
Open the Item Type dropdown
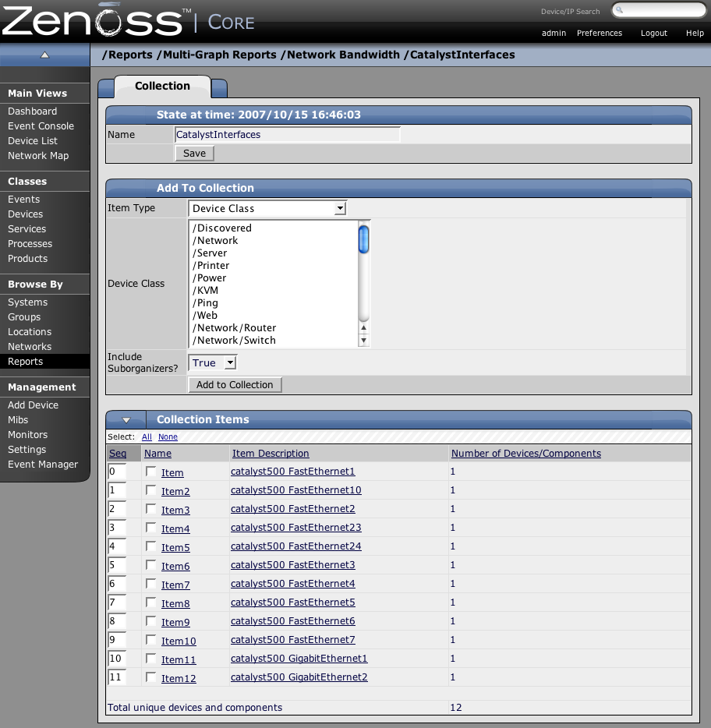[267, 208]
